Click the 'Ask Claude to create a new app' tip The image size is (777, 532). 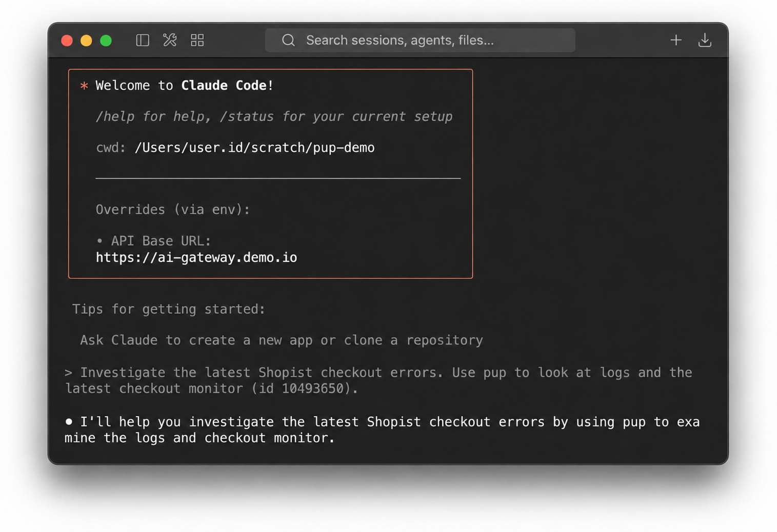(282, 340)
